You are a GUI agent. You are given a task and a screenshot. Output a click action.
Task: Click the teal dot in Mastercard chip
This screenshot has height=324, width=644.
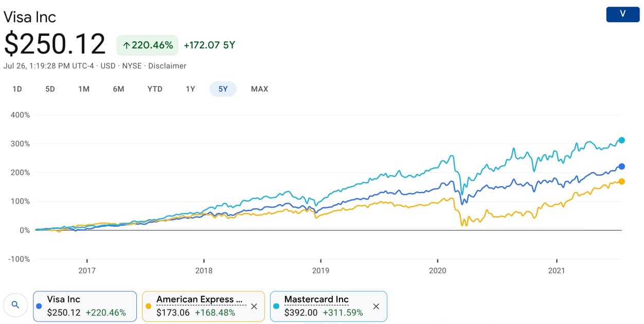coord(277,306)
